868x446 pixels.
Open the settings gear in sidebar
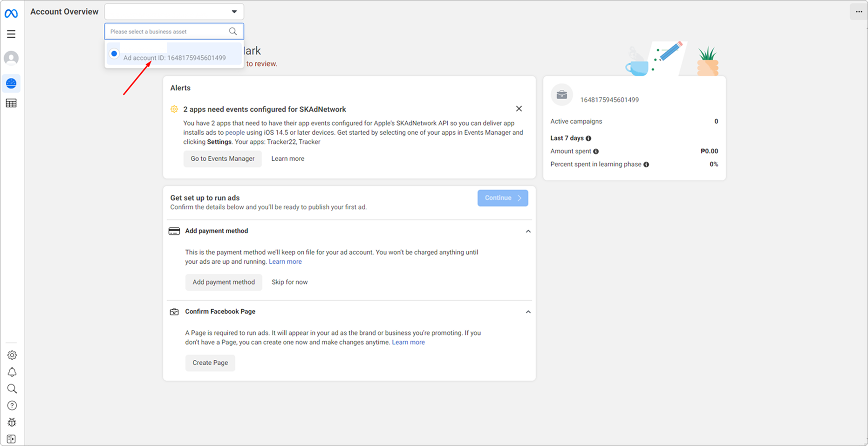pyautogui.click(x=12, y=355)
